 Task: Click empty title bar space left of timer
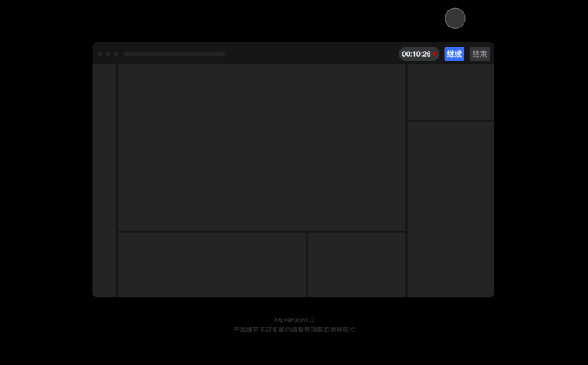[x=311, y=54]
